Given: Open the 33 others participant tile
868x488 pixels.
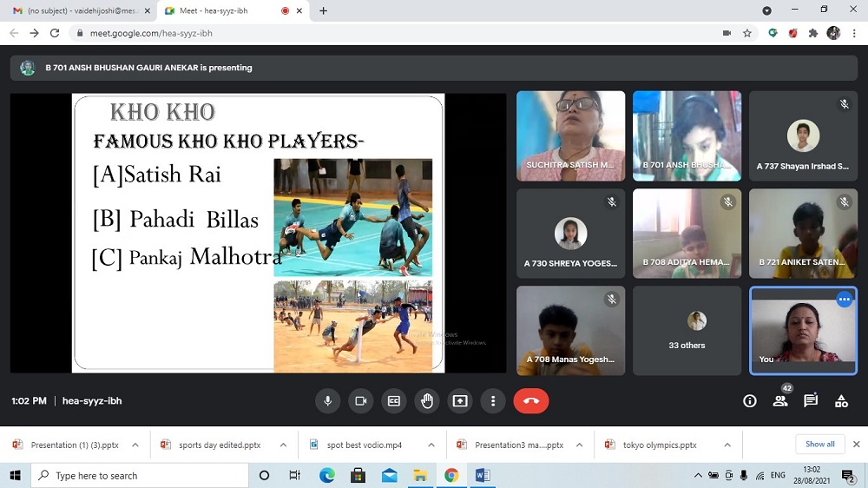Looking at the screenshot, I should point(687,330).
